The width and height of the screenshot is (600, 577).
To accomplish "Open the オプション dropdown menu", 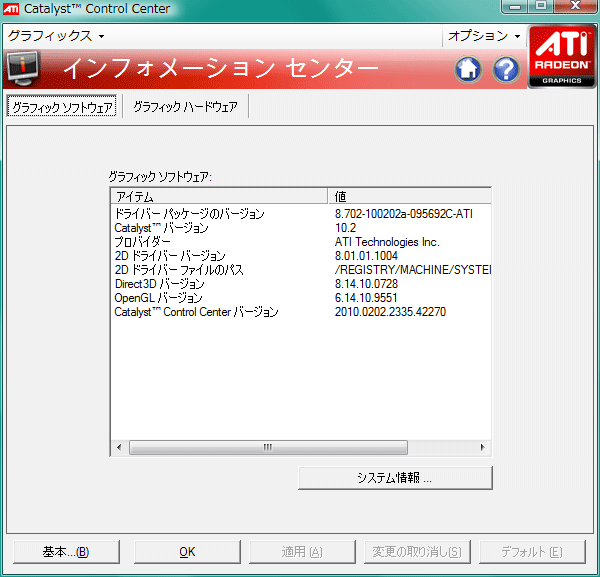I will [x=484, y=36].
